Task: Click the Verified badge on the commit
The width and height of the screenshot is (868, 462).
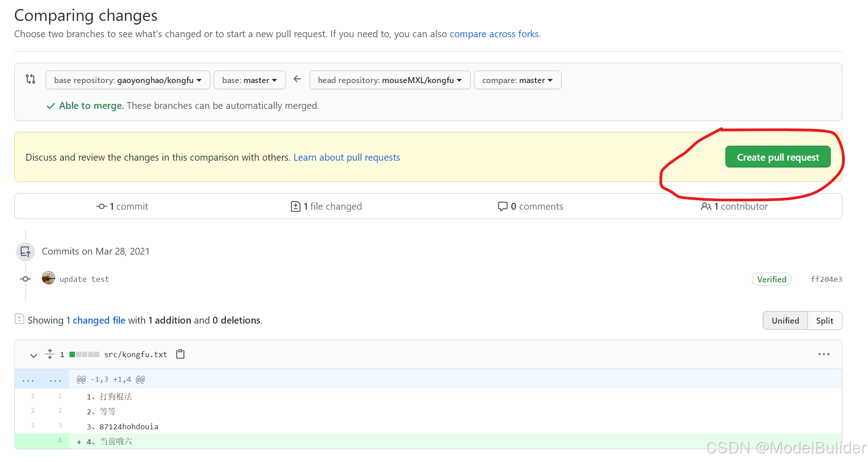Action: pos(771,279)
